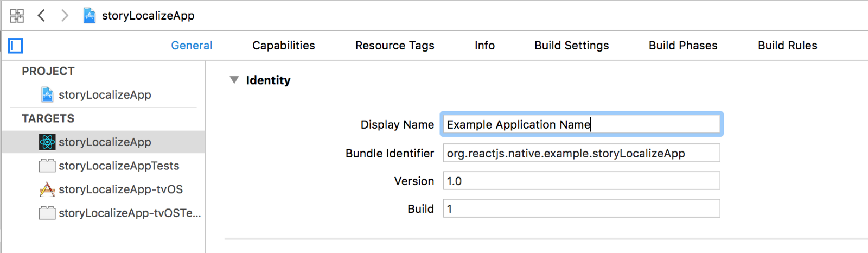Select the storyLocalizeAppTests bundle icon

pos(47,166)
